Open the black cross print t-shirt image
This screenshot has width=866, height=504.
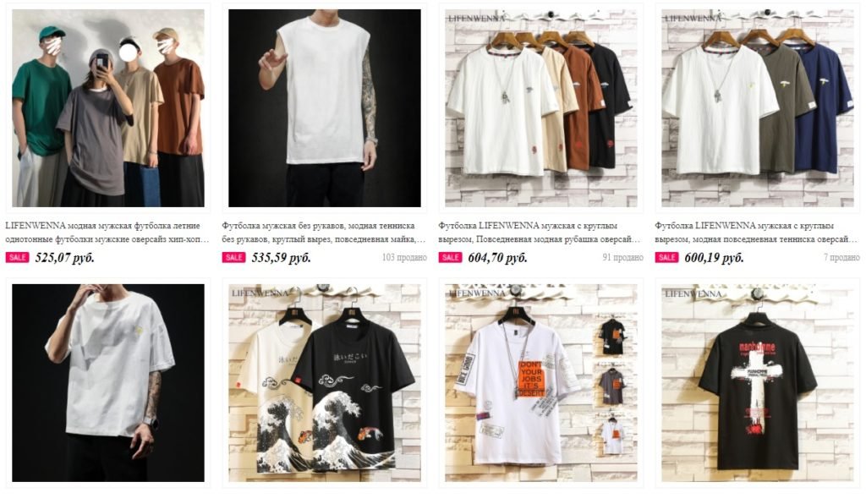(x=758, y=382)
